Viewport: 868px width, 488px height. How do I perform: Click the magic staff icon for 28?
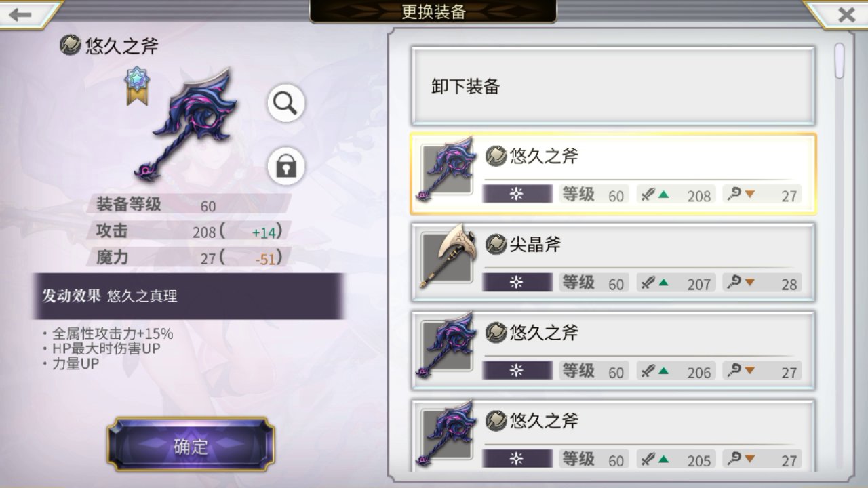click(x=734, y=282)
